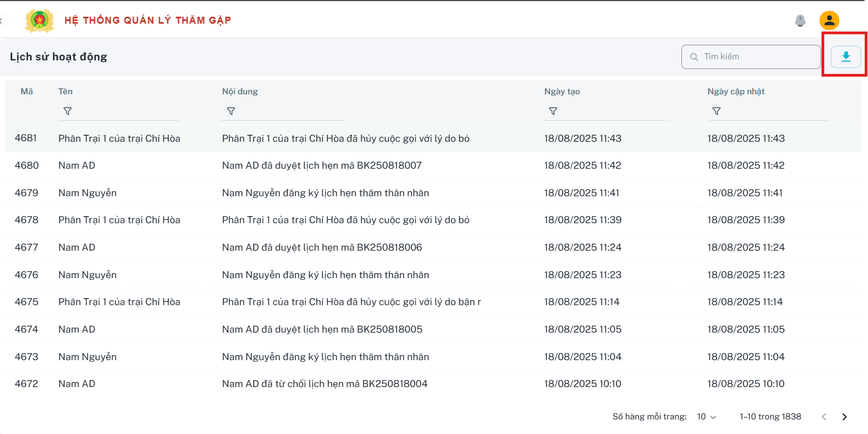The width and height of the screenshot is (868, 434).
Task: Click the '1–10 trong 1838' pagination text
Action: click(x=770, y=417)
